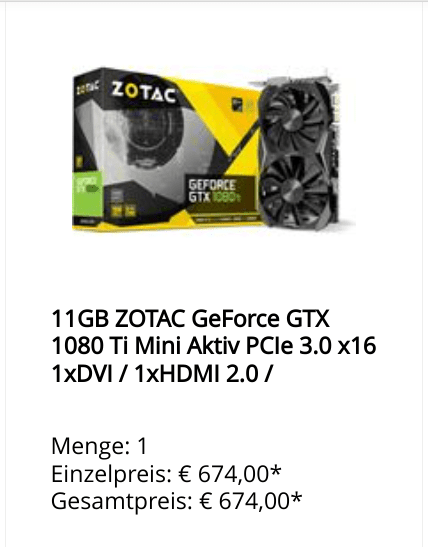Screen dimensions: 428x547
Task: Click the '1080 Ti Mini Aktiv PCIe' title line
Action: [x=213, y=346]
